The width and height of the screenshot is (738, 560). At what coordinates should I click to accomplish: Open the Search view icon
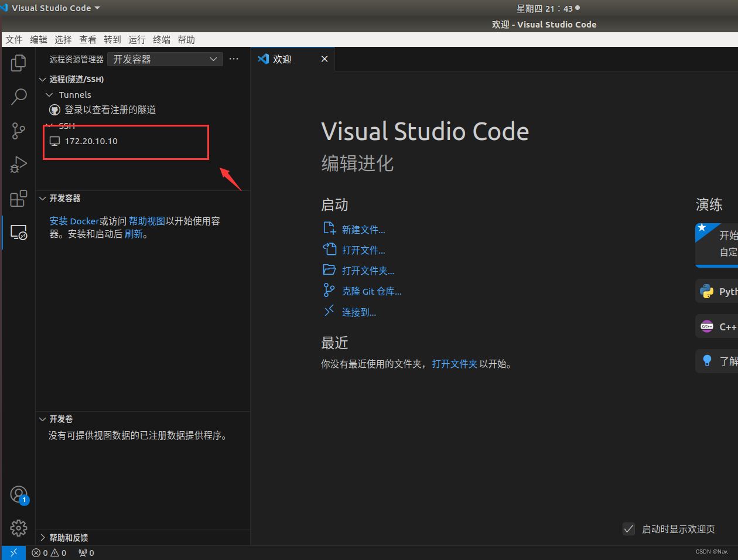tap(19, 97)
